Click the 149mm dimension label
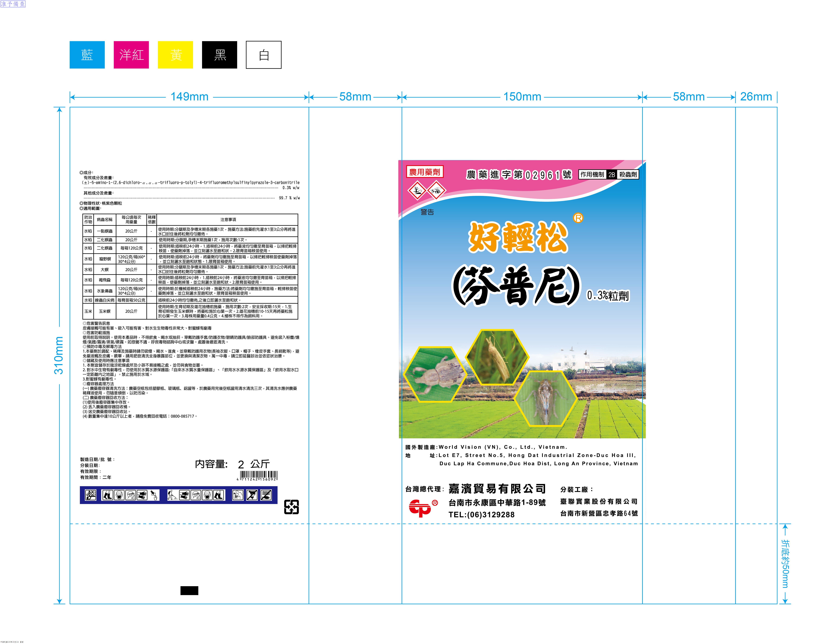Image resolution: width=834 pixels, height=644 pixels. point(189,96)
